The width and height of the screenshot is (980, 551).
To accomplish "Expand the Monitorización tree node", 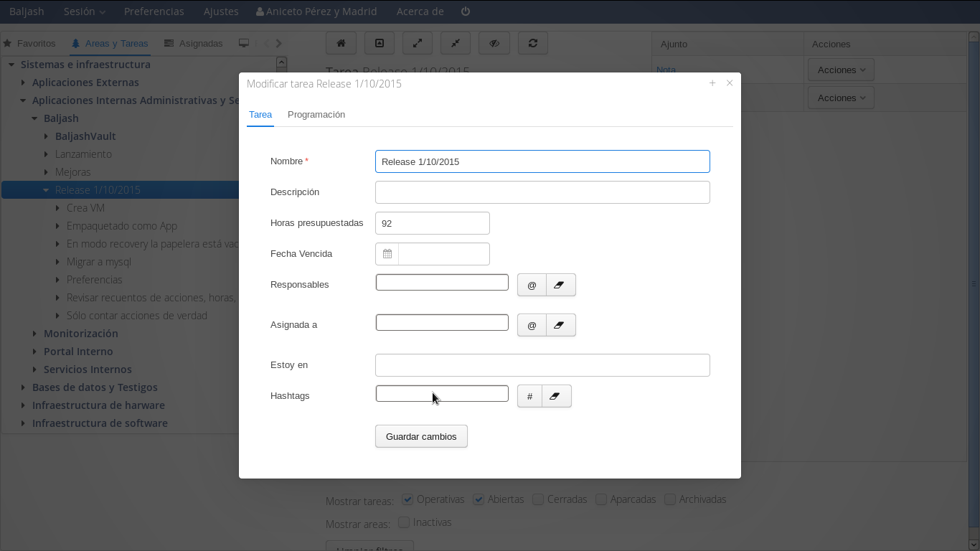I will [x=35, y=334].
